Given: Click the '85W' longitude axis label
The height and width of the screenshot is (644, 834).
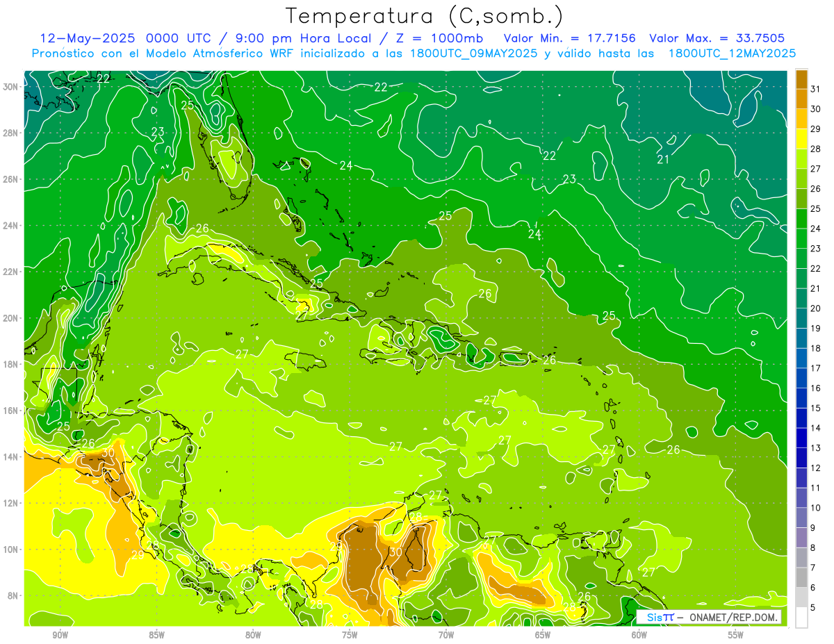Looking at the screenshot, I should click(156, 634).
